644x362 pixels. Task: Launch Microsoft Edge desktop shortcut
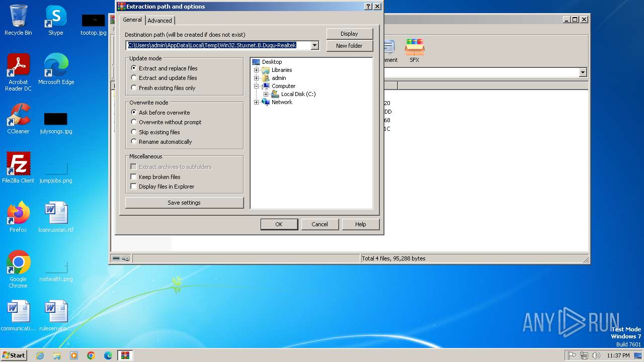tap(56, 69)
